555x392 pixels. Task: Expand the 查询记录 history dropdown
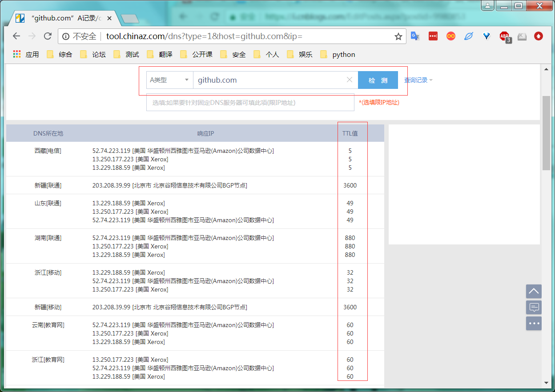(418, 80)
